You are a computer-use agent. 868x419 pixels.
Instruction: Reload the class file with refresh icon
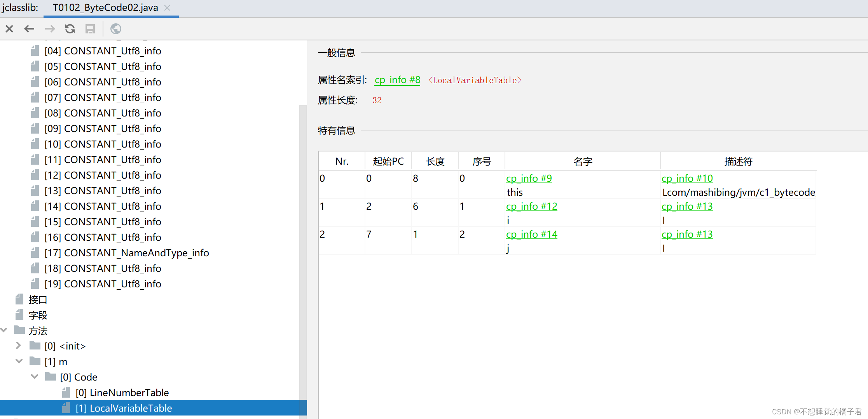(x=70, y=29)
